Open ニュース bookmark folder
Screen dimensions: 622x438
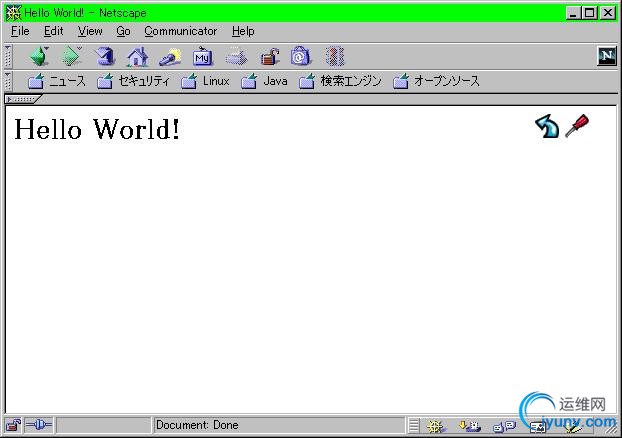(56, 81)
